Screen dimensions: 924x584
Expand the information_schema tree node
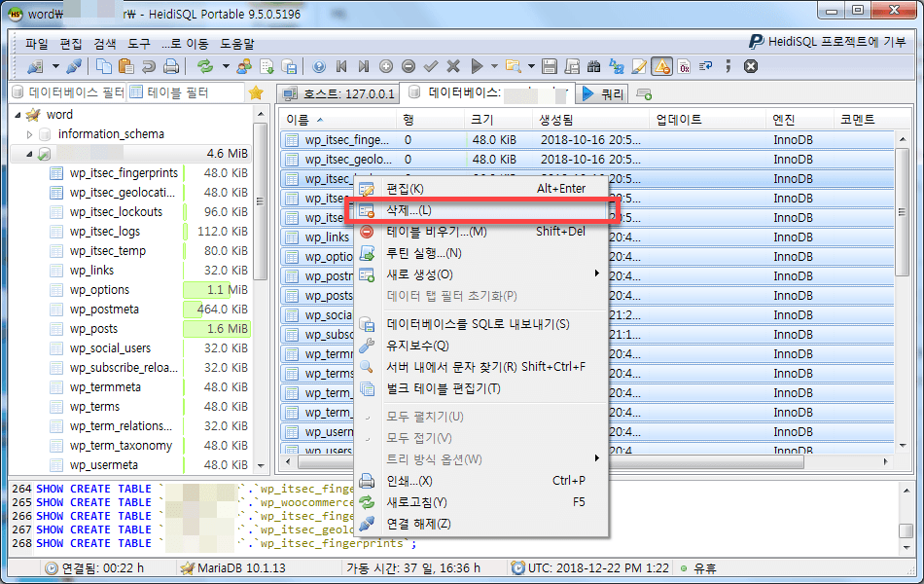click(x=29, y=134)
